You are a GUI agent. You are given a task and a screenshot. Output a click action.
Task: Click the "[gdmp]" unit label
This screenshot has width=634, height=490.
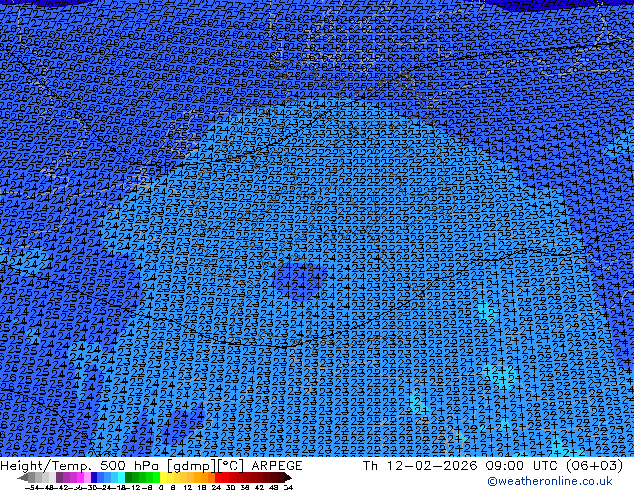[x=192, y=466]
